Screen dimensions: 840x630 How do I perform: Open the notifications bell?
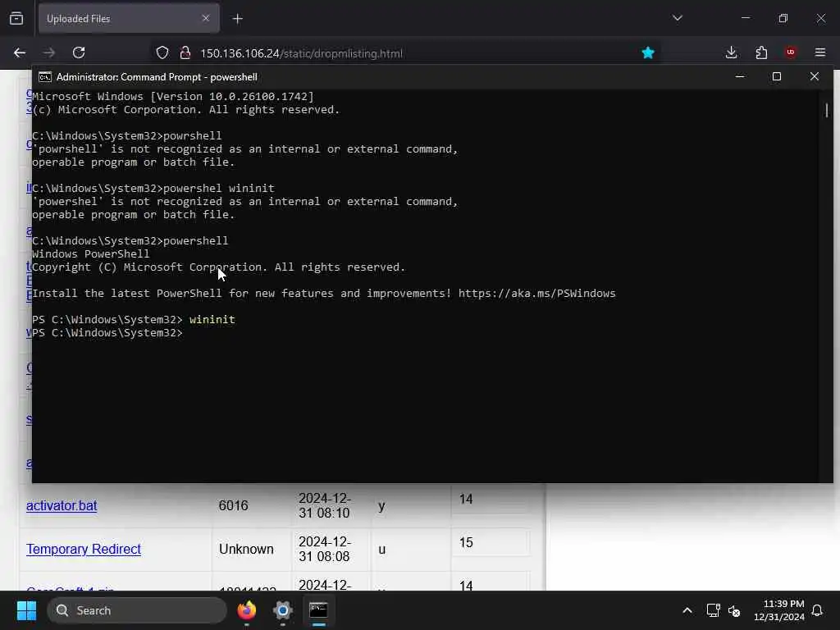tap(818, 610)
